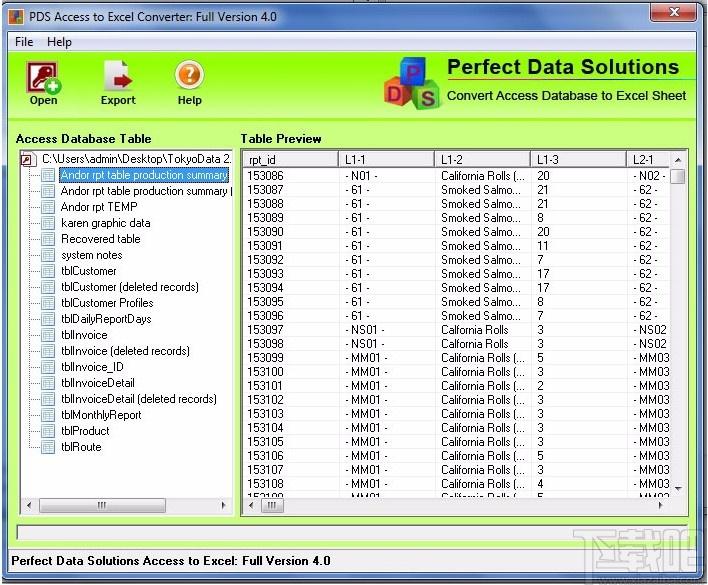Image resolution: width=708 pixels, height=585 pixels.
Task: Click the L1-2 column header
Action: click(482, 159)
